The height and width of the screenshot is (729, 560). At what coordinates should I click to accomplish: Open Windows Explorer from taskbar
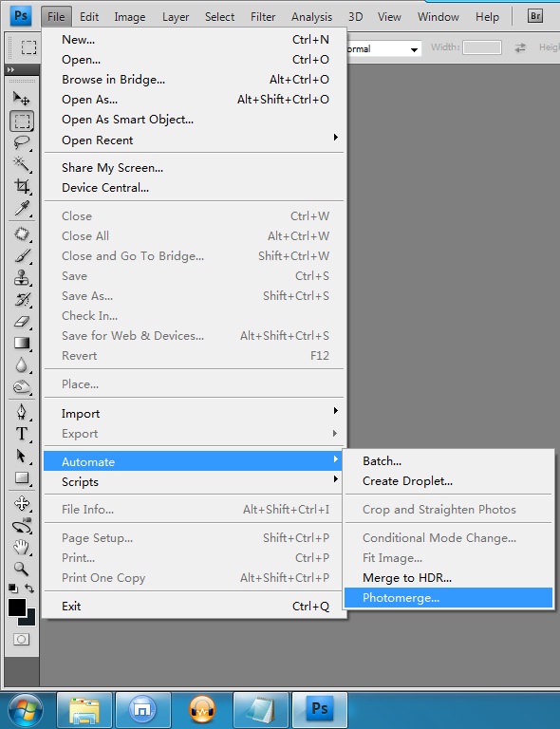(x=84, y=710)
